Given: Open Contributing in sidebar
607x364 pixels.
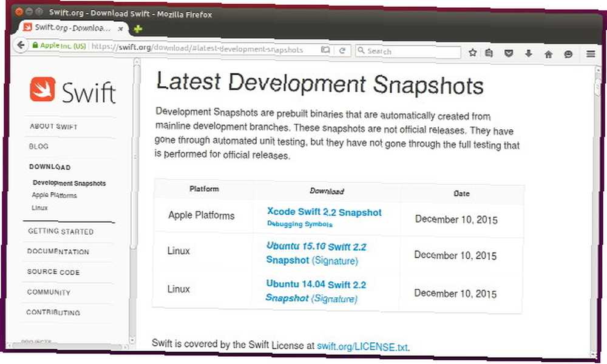Looking at the screenshot, I should tap(53, 312).
